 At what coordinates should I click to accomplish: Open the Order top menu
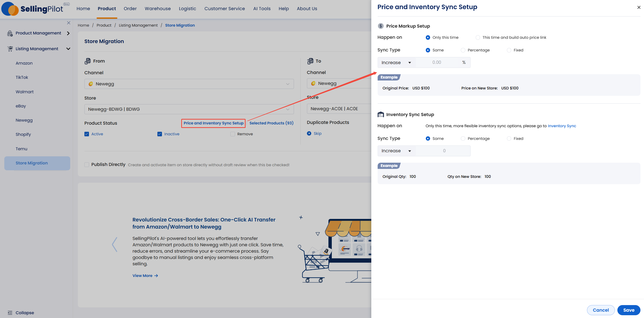(x=130, y=9)
